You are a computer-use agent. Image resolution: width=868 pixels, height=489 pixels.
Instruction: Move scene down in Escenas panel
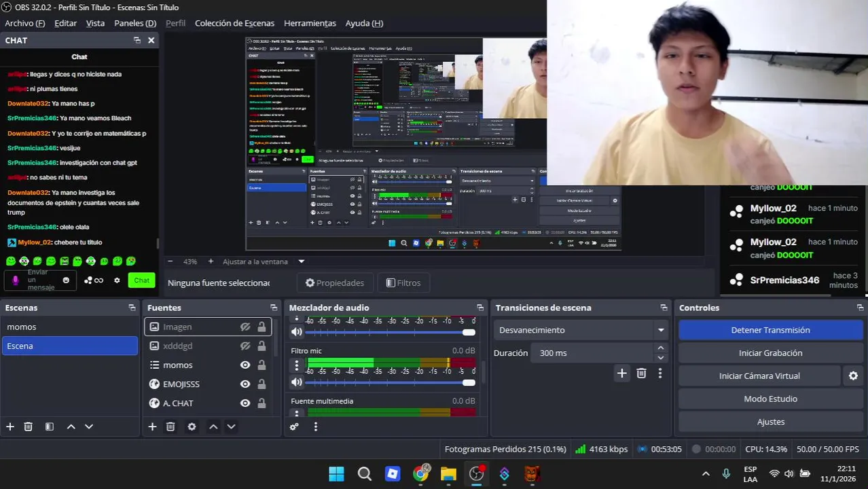pos(88,427)
